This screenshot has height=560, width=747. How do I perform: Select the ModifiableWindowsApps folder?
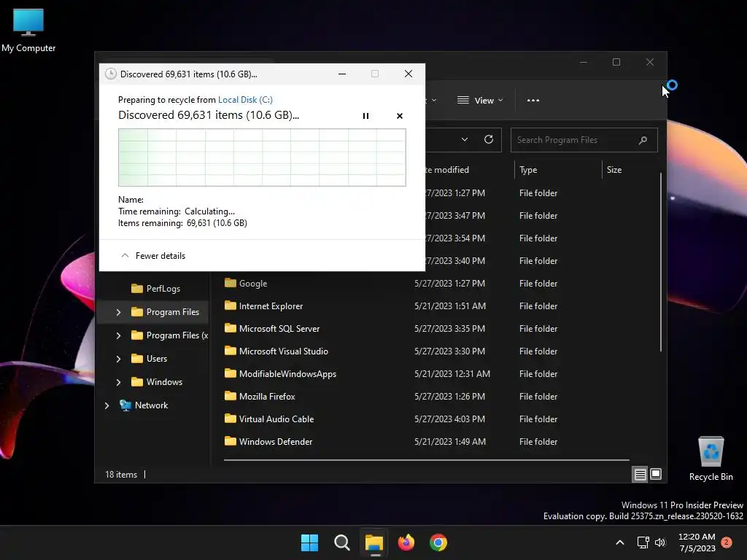pyautogui.click(x=287, y=374)
